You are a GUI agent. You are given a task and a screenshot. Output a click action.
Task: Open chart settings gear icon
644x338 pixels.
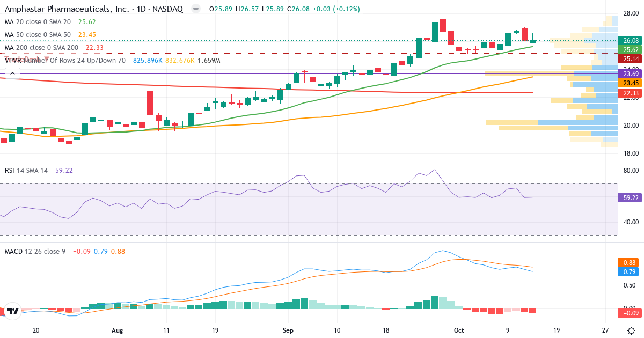(632, 330)
